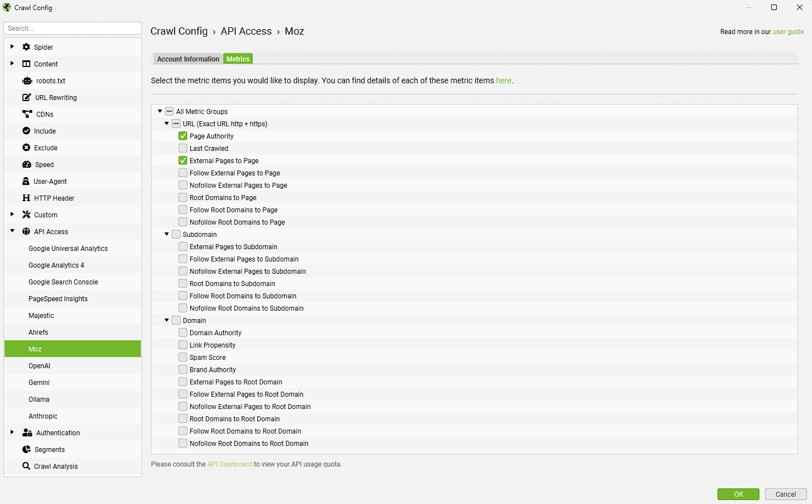
Task: Check the Domain Authority metric
Action: tap(182, 332)
